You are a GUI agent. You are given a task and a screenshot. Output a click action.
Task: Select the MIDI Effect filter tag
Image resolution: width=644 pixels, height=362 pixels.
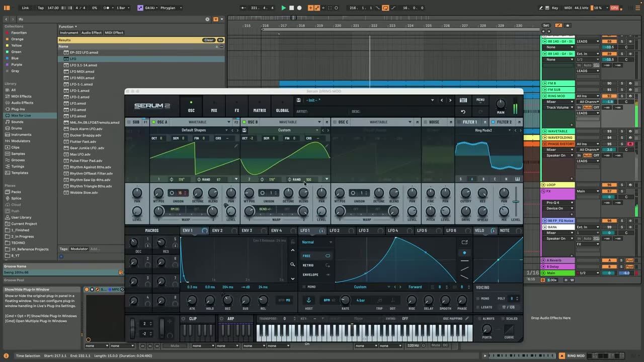tap(114, 33)
